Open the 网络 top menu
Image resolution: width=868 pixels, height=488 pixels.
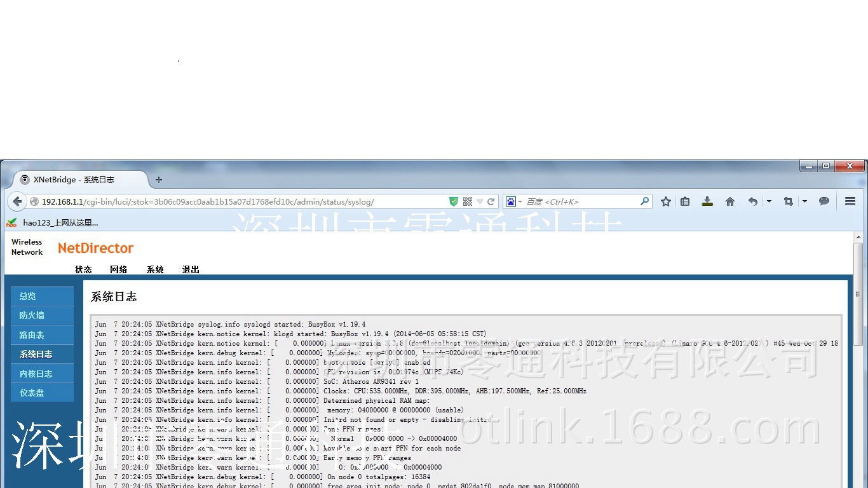coord(119,269)
